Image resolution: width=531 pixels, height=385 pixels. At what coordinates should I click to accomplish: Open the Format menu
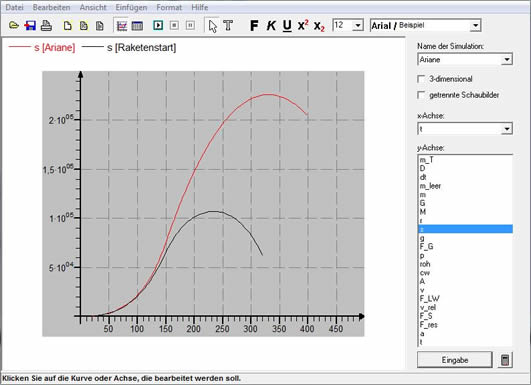(169, 7)
